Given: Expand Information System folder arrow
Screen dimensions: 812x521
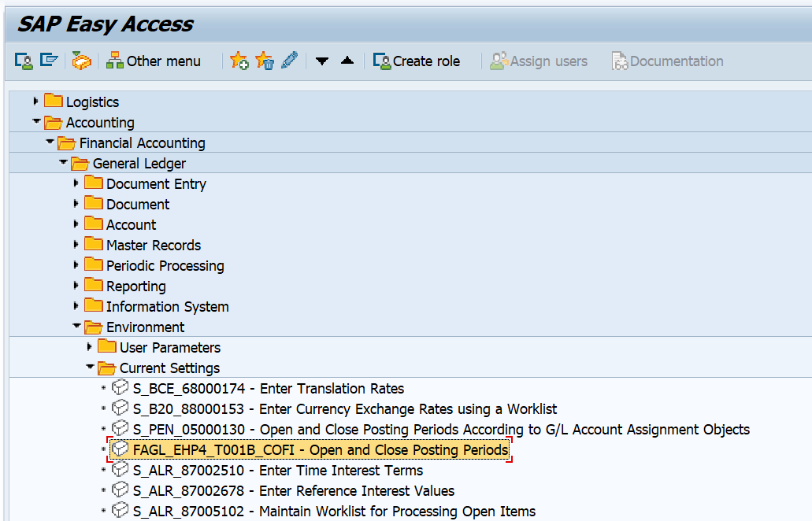Looking at the screenshot, I should click(x=76, y=306).
